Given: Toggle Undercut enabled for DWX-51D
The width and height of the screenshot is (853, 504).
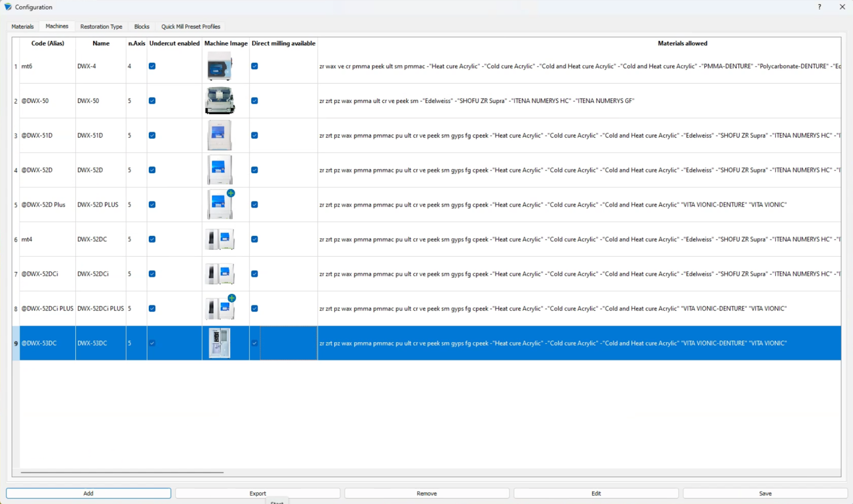Looking at the screenshot, I should pyautogui.click(x=152, y=135).
